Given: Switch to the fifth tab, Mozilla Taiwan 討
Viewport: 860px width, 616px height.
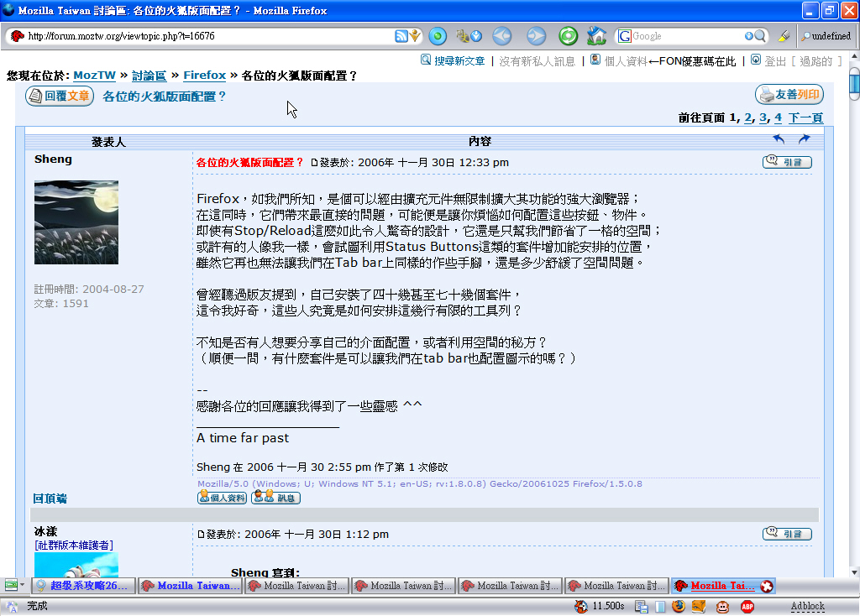Looking at the screenshot, I should (510, 586).
